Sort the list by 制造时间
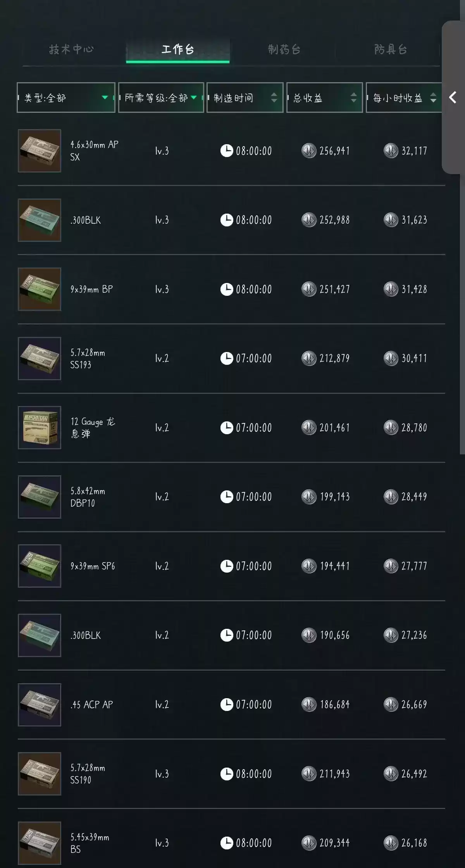 click(245, 98)
